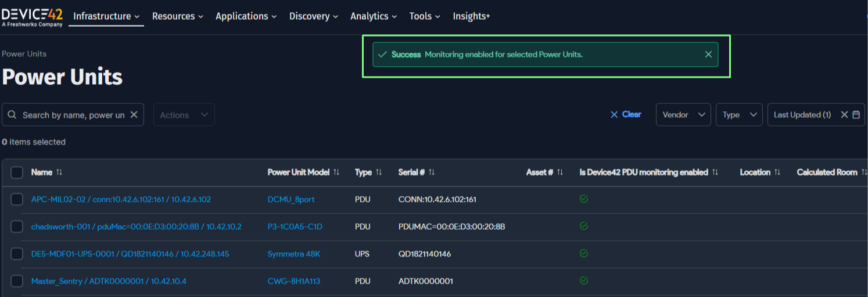Open the Discovery menu

coord(314,16)
